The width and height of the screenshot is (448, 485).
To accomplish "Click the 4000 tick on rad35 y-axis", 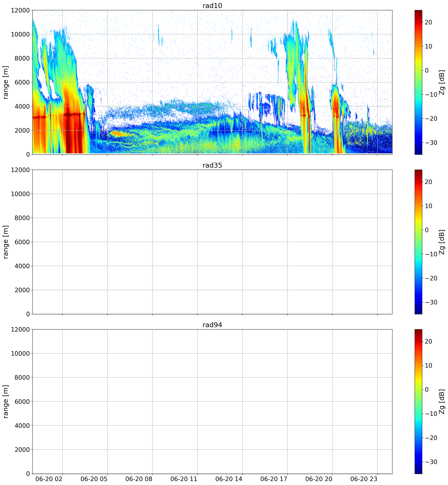I will [x=22, y=266].
